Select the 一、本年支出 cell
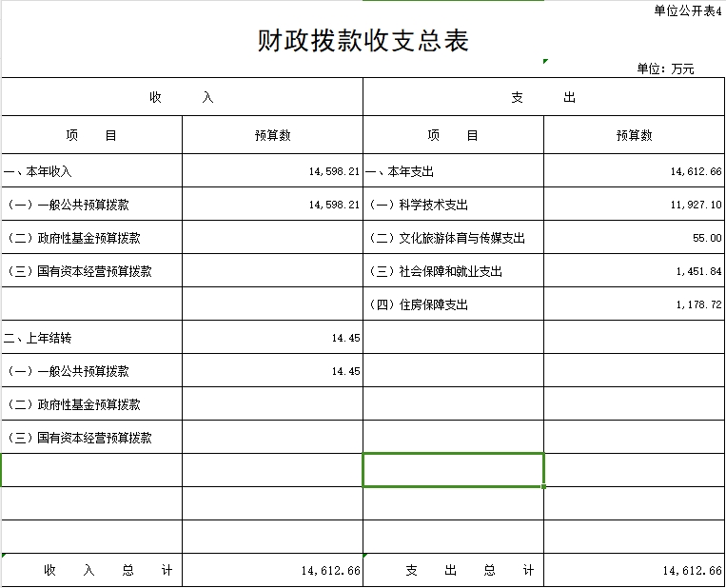This screenshot has width=726, height=588. coord(453,171)
